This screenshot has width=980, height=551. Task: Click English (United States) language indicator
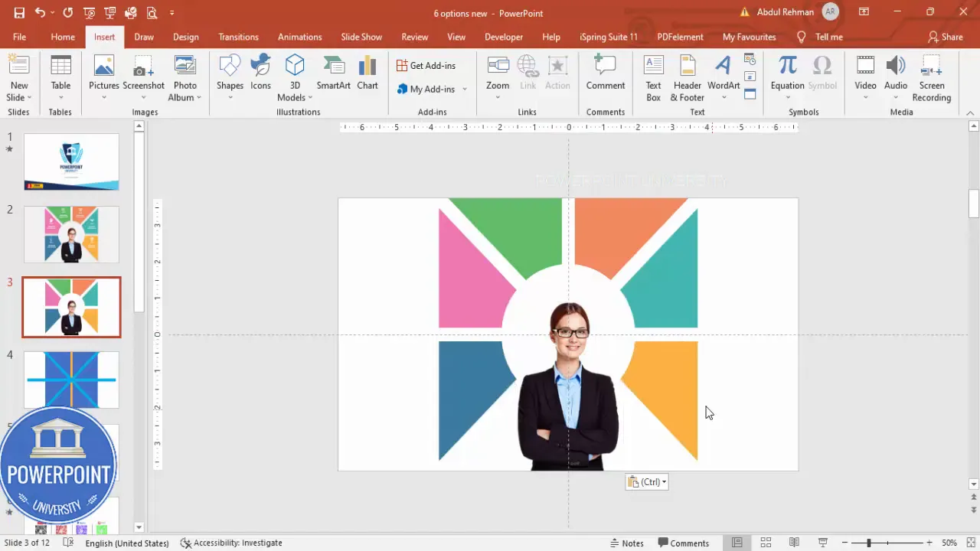click(127, 543)
